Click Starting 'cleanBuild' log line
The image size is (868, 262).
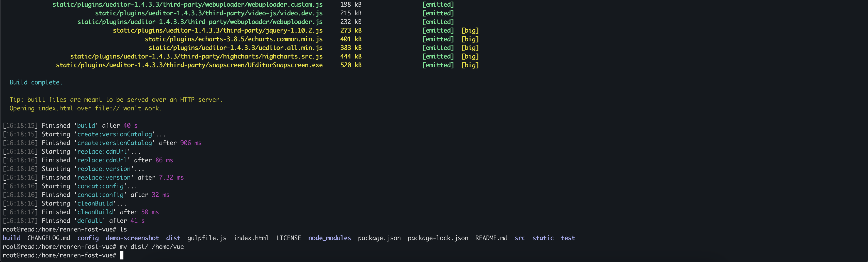(65, 203)
